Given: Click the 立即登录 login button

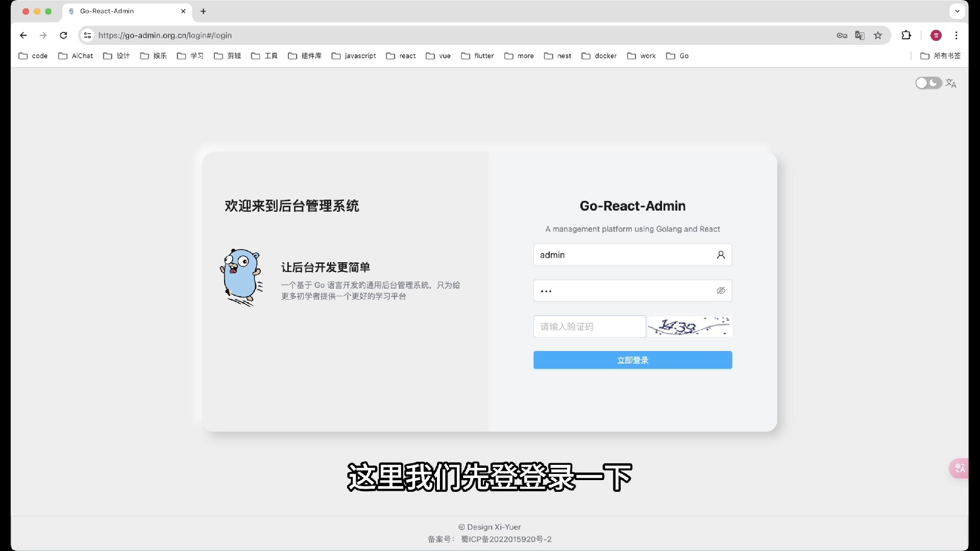Looking at the screenshot, I should click(632, 360).
